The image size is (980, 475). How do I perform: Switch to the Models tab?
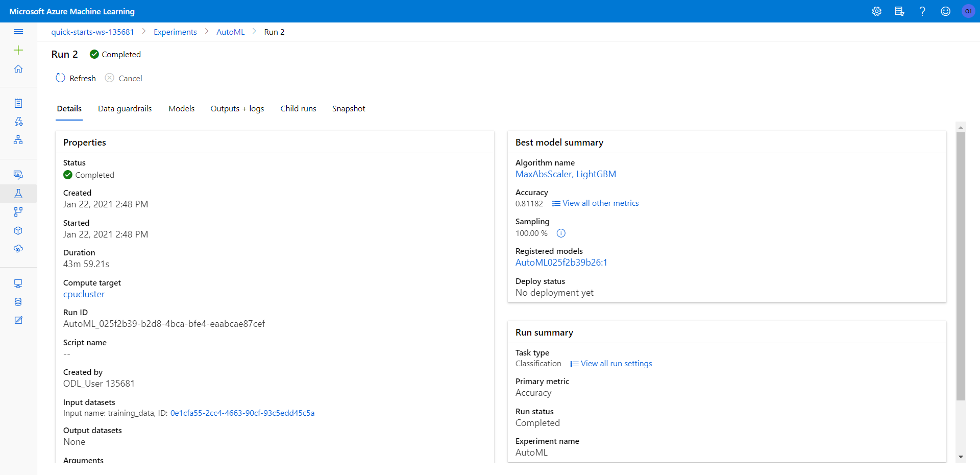click(x=181, y=109)
